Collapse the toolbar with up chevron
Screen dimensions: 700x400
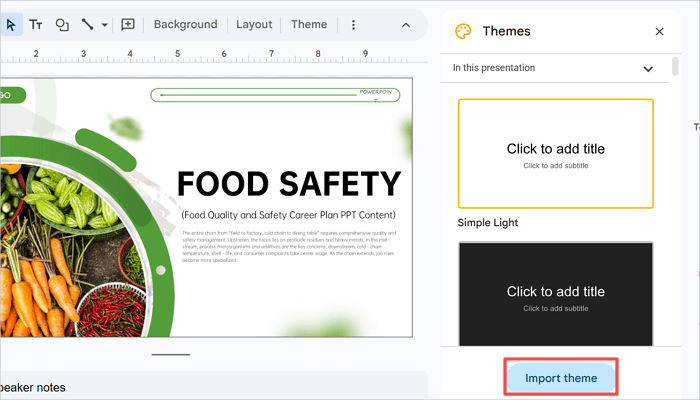click(405, 25)
